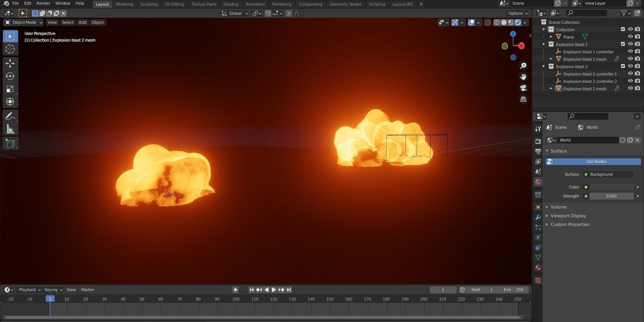This screenshot has height=322, width=644.
Task: Switch to the Shading workspace tab
Action: 230,4
